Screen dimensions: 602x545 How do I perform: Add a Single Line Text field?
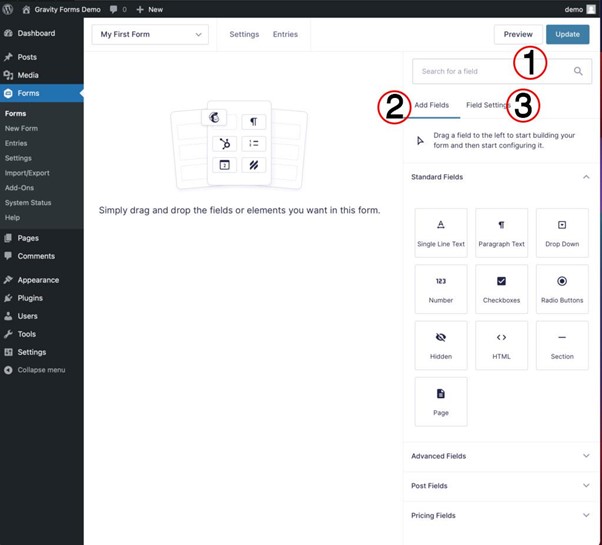(441, 233)
